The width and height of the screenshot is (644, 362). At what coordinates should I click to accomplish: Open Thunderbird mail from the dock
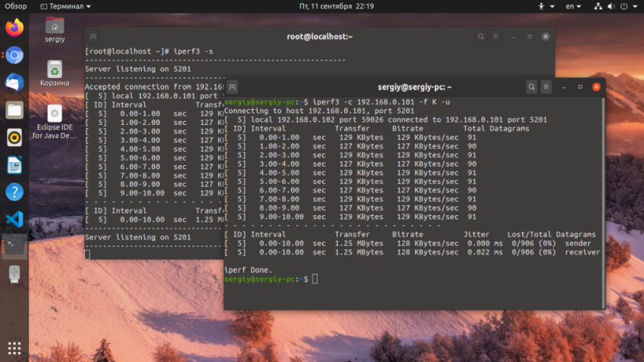coord(14,83)
